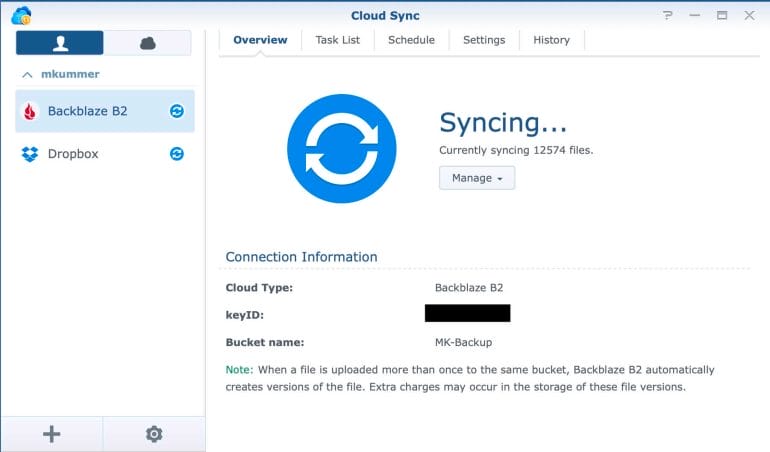The height and width of the screenshot is (452, 770).
Task: Click the keyID: label
Action: (245, 315)
